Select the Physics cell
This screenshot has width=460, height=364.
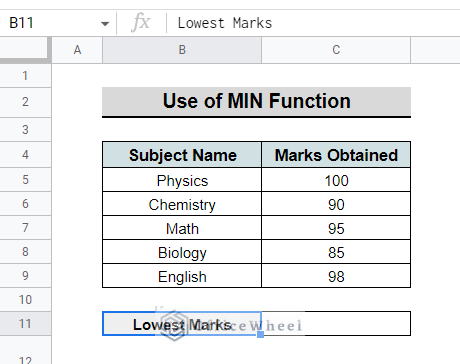tap(182, 180)
